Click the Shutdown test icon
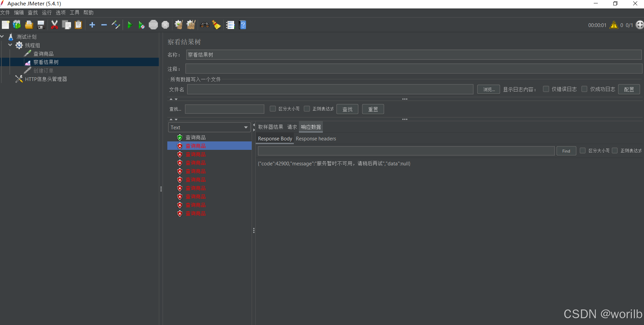 (x=165, y=25)
